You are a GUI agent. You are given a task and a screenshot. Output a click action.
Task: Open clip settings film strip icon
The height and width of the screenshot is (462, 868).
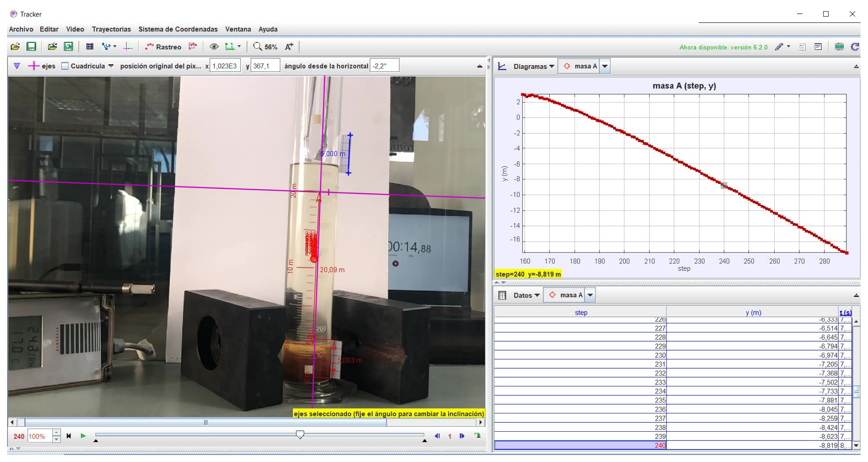coord(90,46)
